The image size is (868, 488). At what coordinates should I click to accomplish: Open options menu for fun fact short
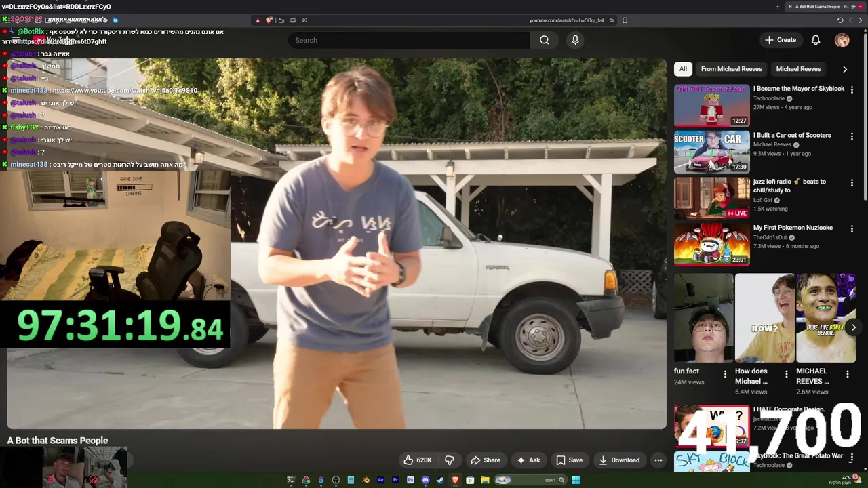[725, 374]
